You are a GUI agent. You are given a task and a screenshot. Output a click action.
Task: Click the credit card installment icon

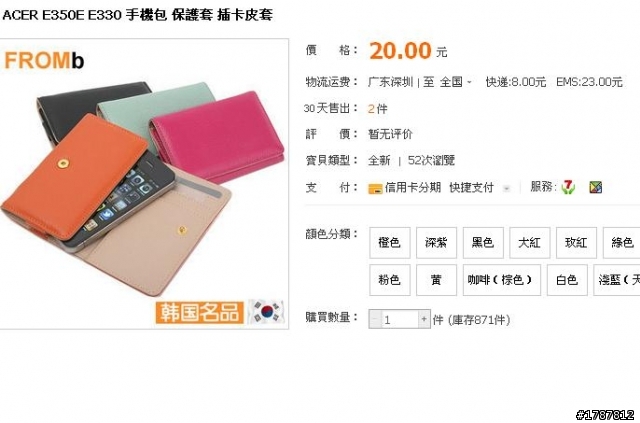pyautogui.click(x=375, y=188)
